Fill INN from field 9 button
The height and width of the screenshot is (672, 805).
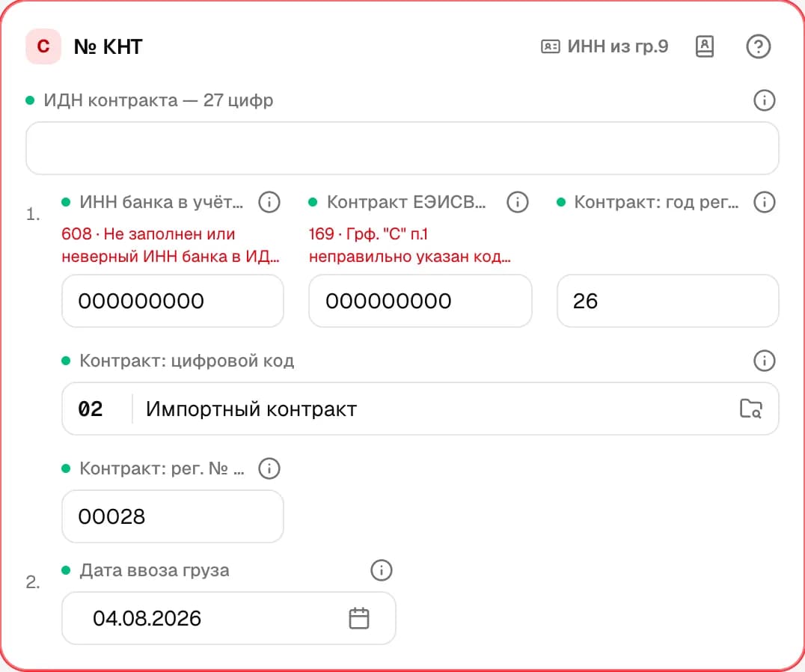click(604, 46)
